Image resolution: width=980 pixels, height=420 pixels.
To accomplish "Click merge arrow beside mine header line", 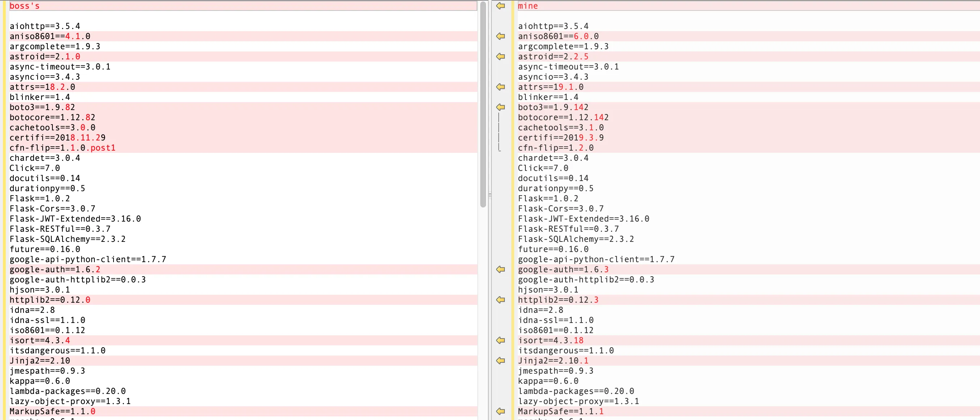I will [500, 6].
